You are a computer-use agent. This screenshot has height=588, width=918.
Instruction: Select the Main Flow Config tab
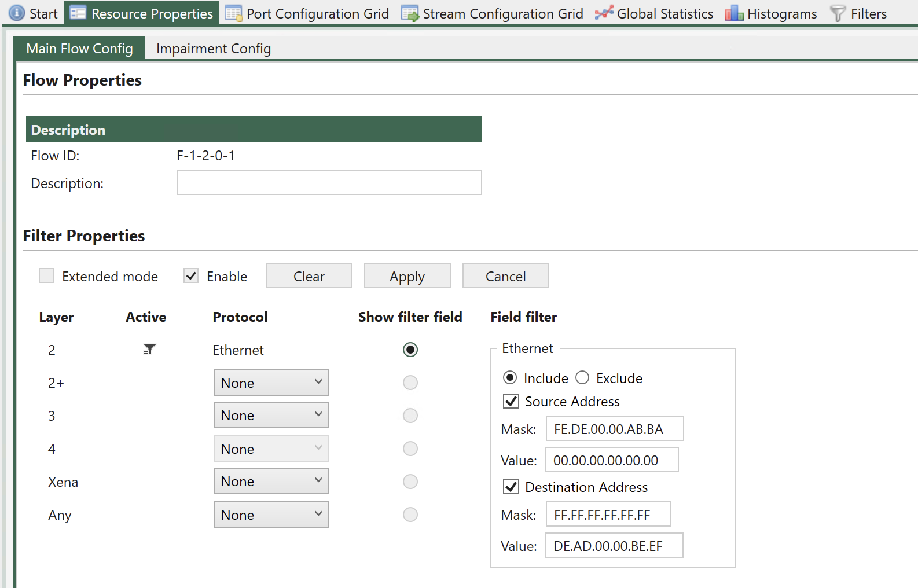point(79,49)
